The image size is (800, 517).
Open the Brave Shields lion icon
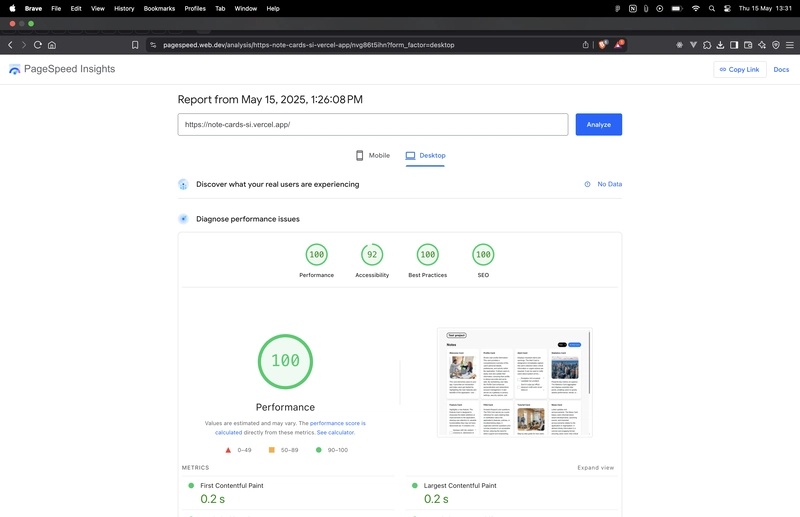pyautogui.click(x=603, y=45)
